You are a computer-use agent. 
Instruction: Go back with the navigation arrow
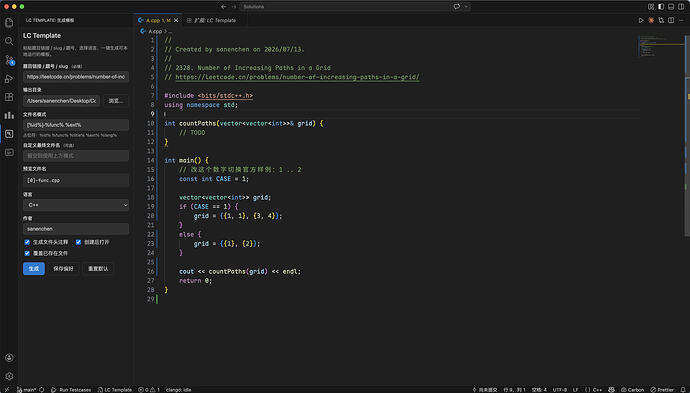coord(224,7)
